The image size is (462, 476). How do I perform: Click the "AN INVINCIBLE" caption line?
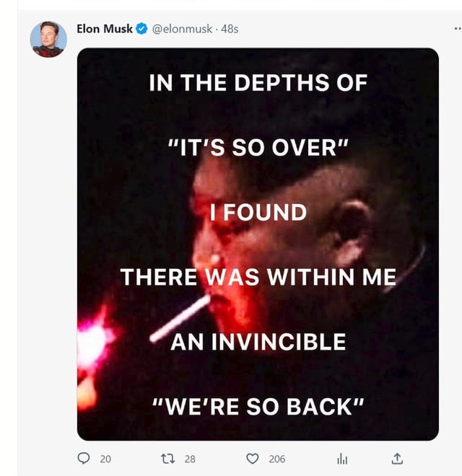coord(258,342)
